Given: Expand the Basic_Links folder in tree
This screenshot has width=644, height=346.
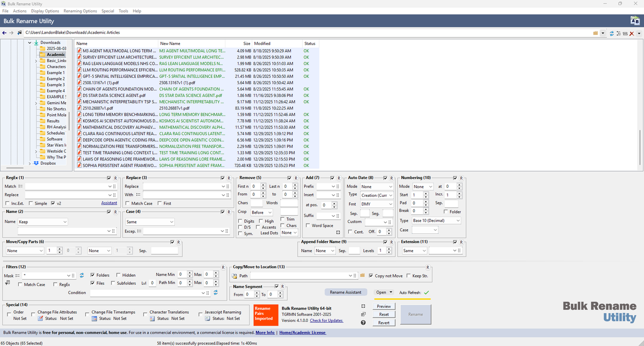Looking at the screenshot, I should [x=35, y=61].
